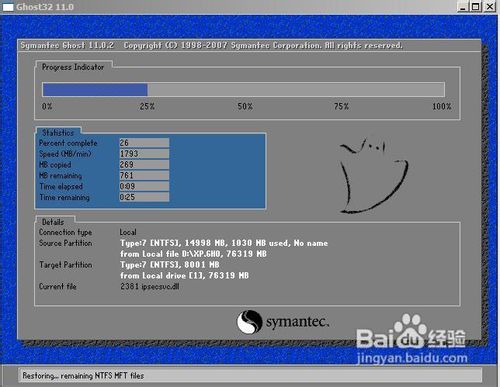Viewport: 500px width, 387px height.
Task: Click the Speed (MB/min) label
Action: [x=65, y=154]
